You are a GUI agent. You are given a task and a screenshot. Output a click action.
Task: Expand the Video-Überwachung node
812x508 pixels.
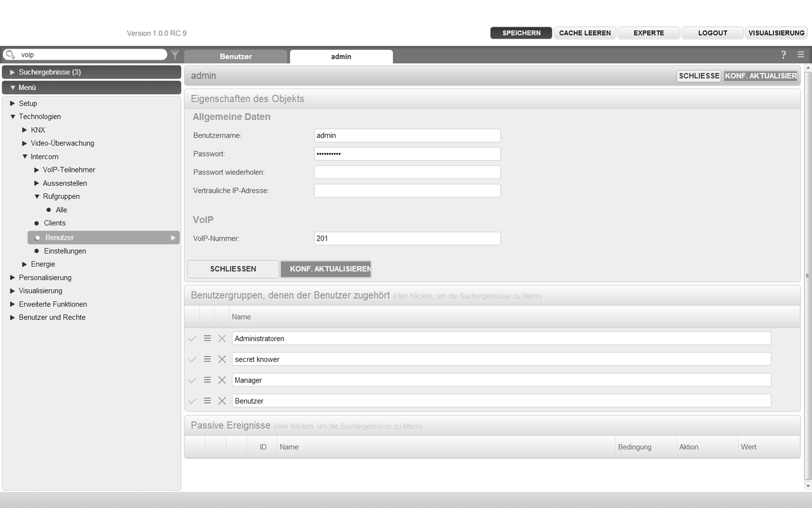(x=24, y=143)
